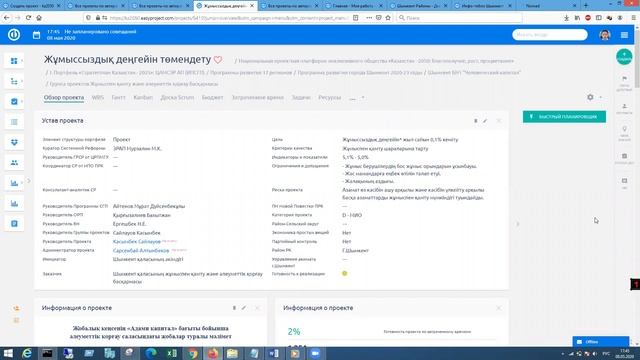Click the yellow readiness status indicator
The height and width of the screenshot is (360, 640).
pos(344,273)
